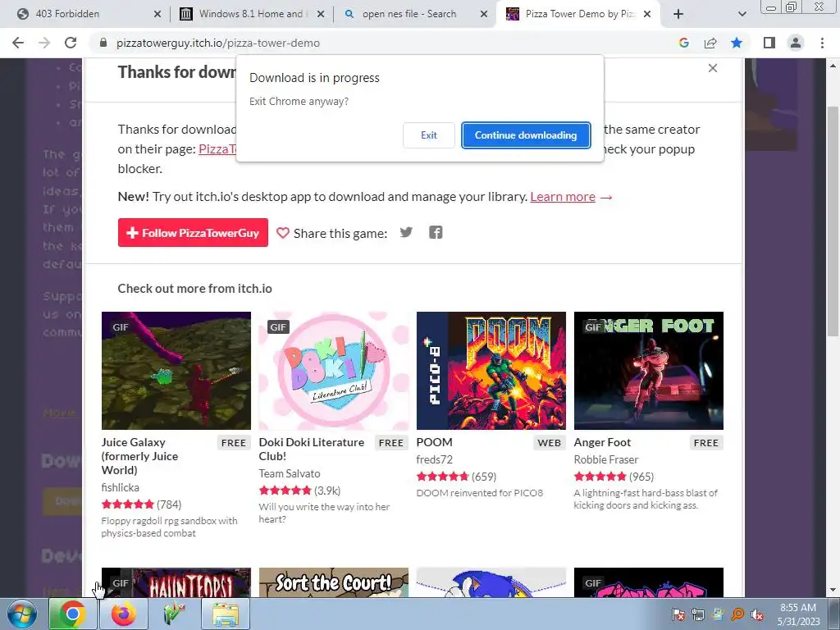
Task: Click the Action Center flag tray icon
Action: point(678,614)
